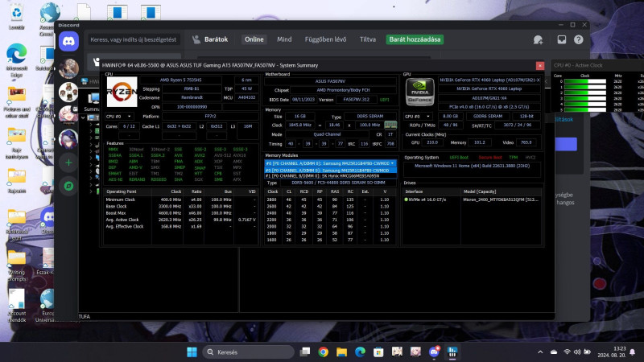The height and width of the screenshot is (362, 644).
Task: Click the Core 0 clock bar
Action: tap(585, 81)
